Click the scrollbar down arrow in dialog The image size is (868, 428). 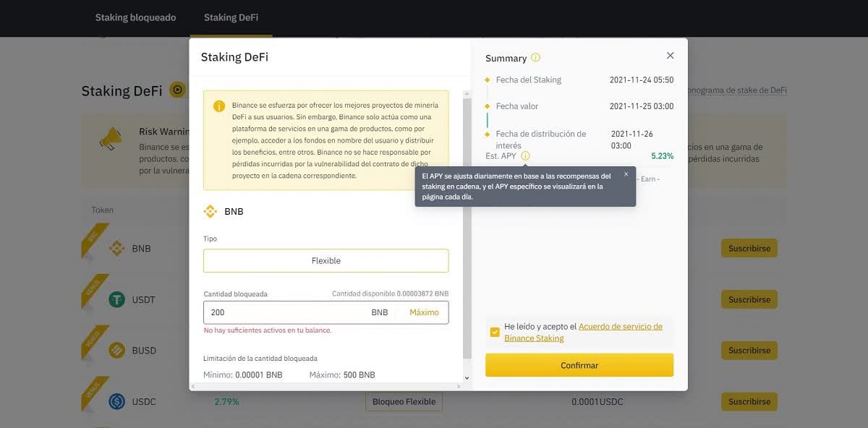tap(467, 377)
